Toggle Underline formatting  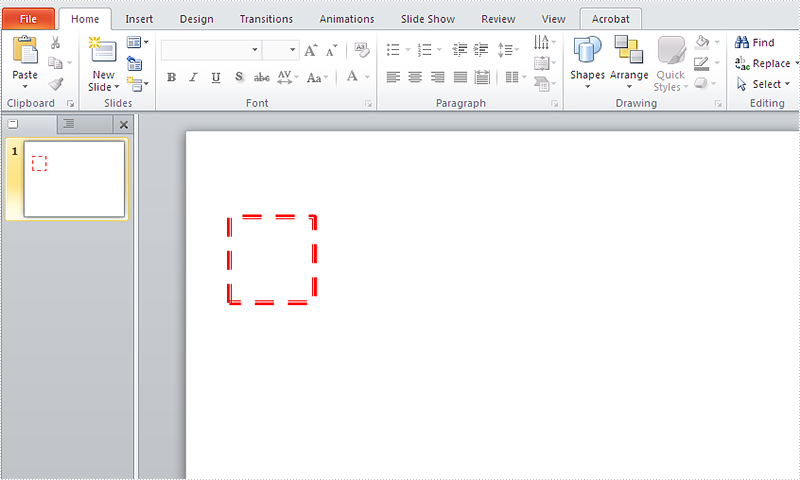coord(216,77)
